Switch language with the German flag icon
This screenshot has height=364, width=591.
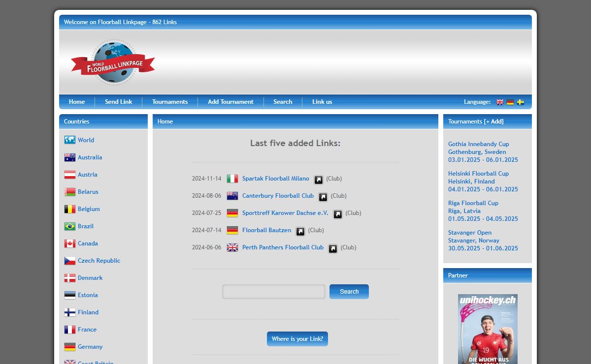click(x=510, y=102)
